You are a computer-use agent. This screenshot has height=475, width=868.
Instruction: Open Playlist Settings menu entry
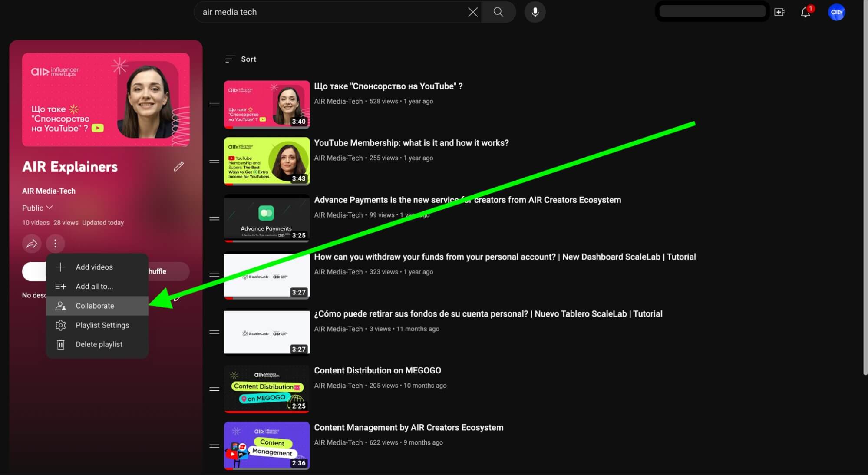(x=97, y=325)
